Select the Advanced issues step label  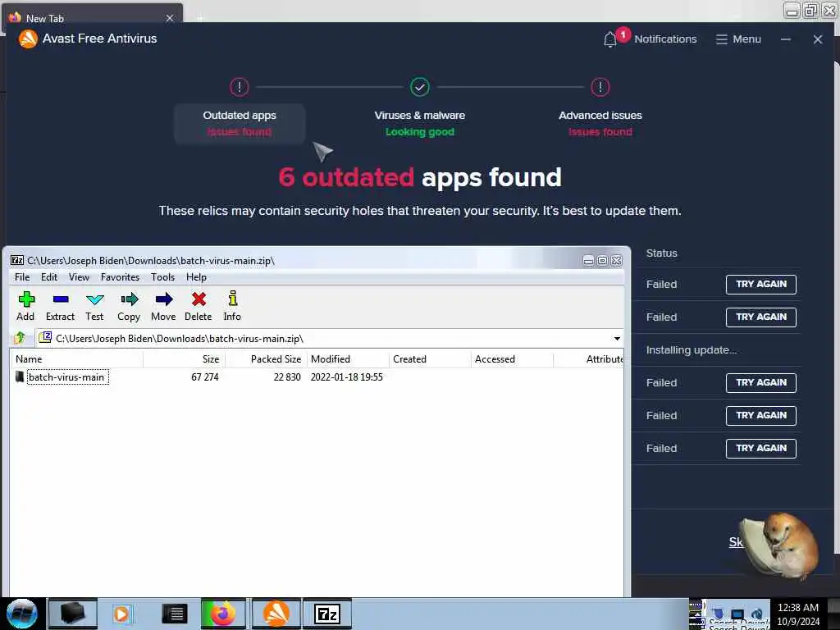pos(600,115)
